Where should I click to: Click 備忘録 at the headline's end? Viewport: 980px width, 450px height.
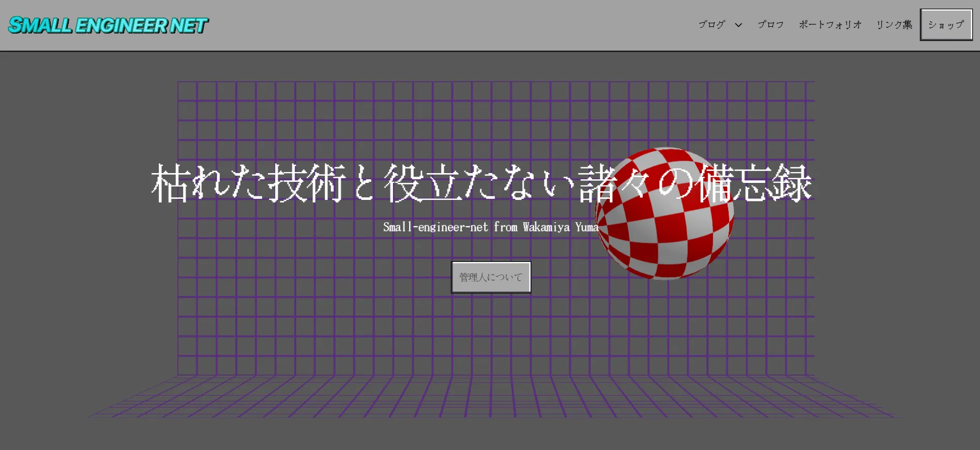(755, 183)
